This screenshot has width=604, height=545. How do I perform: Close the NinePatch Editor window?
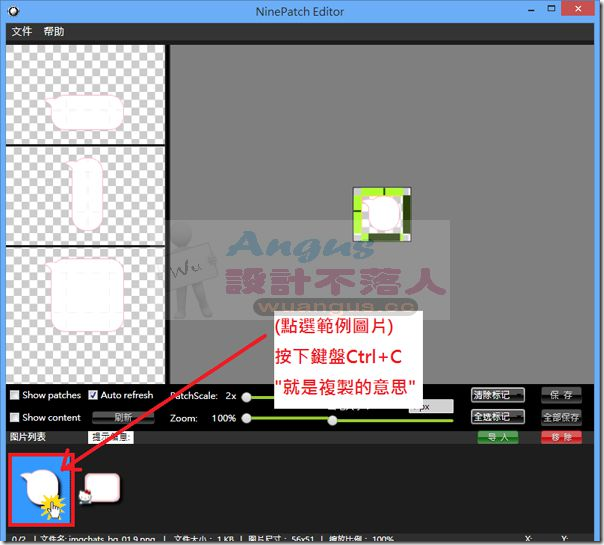click(x=578, y=9)
